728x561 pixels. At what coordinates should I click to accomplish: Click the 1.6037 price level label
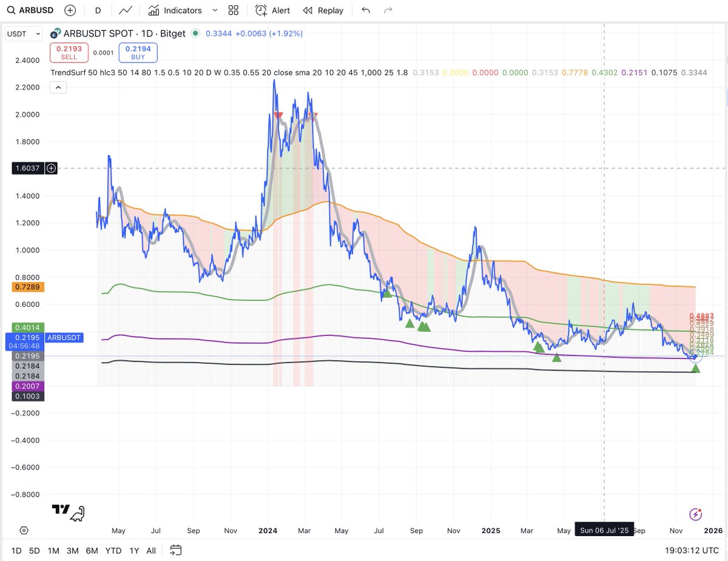27,168
